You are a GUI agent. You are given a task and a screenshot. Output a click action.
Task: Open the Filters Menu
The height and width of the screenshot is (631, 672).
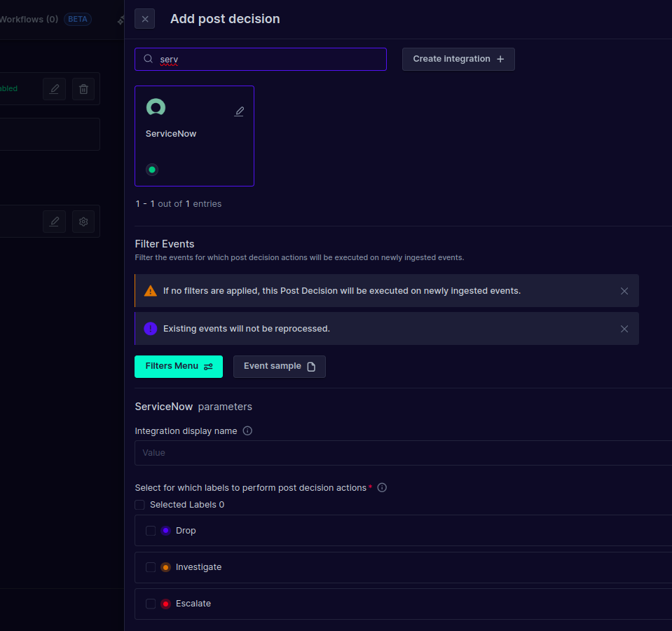click(x=179, y=367)
